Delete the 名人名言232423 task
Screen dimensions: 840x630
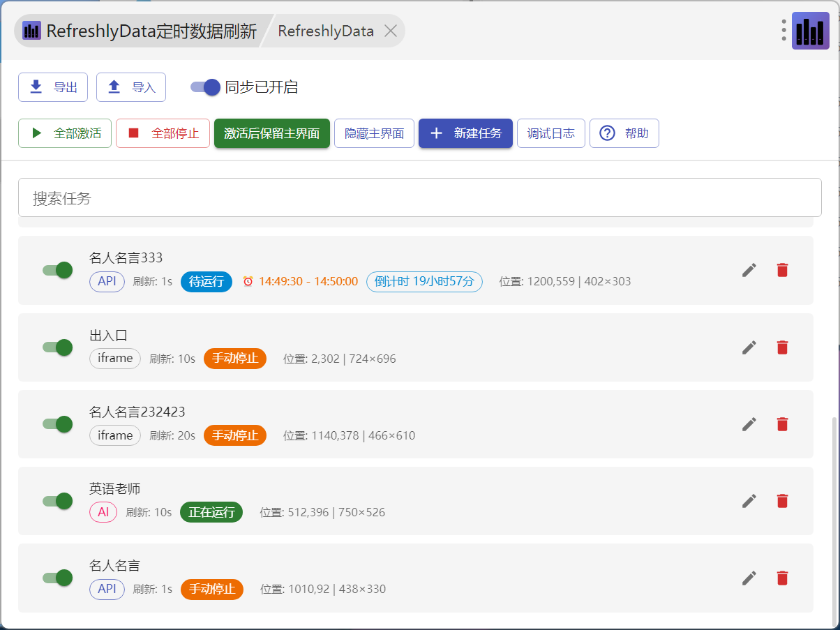pyautogui.click(x=782, y=423)
